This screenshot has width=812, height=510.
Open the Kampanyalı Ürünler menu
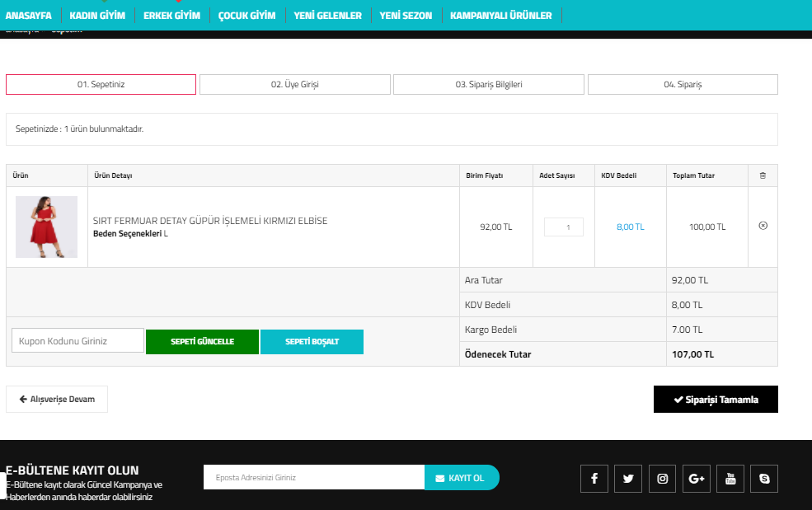click(501, 15)
